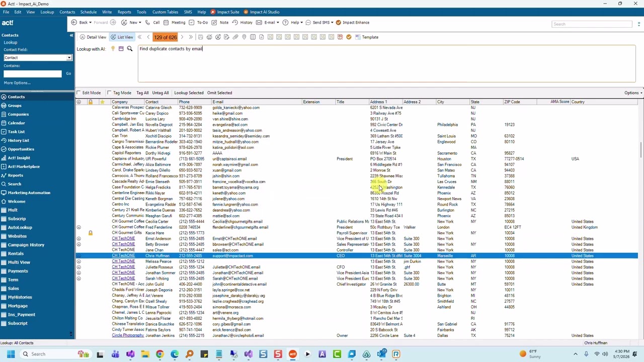Click Omit Selected

pyautogui.click(x=219, y=93)
